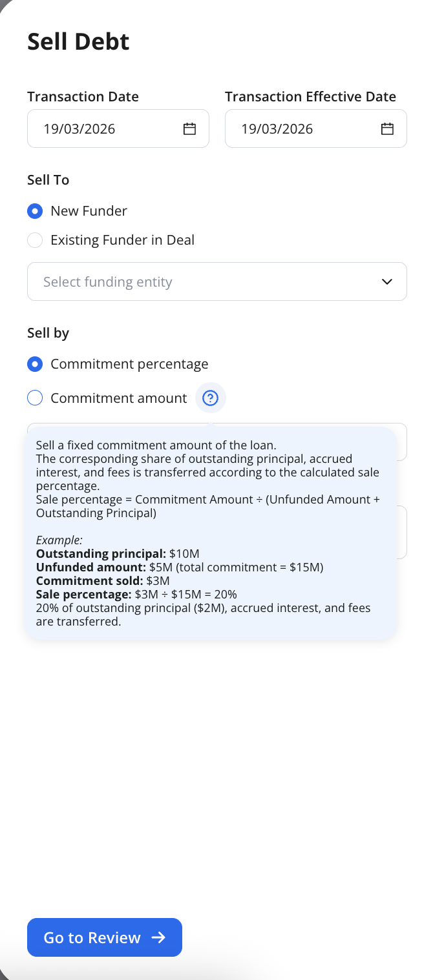Click the calendar icon beside 19/03/2026 on the left

(x=189, y=128)
